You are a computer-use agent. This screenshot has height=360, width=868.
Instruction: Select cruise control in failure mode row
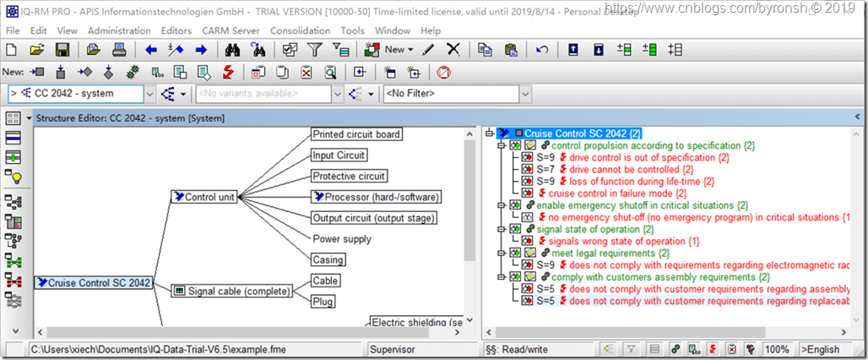[x=617, y=194]
